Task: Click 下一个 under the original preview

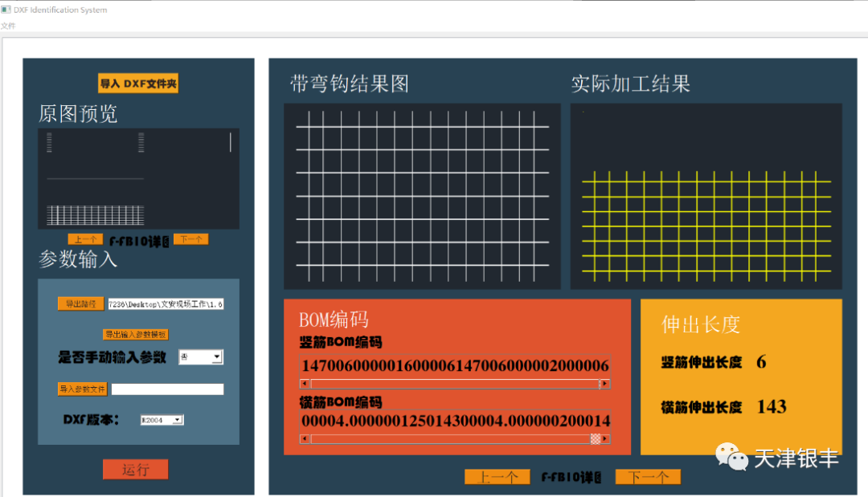Action: coord(191,239)
